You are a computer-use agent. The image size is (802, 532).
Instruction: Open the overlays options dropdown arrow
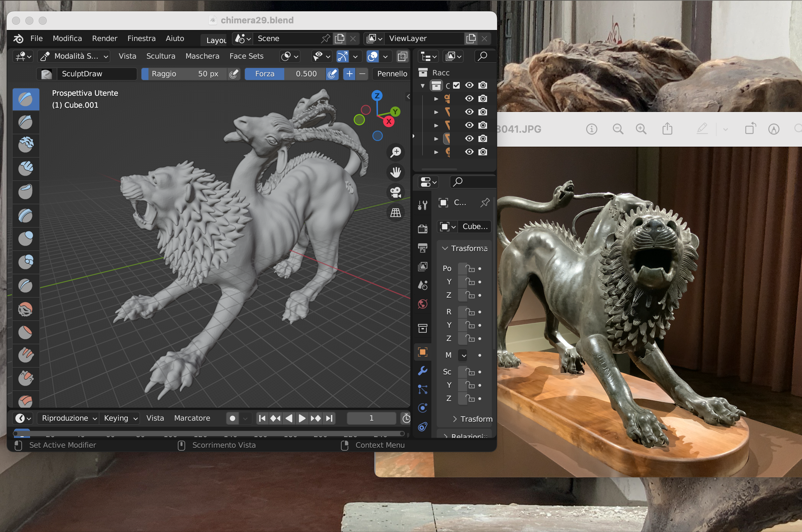pyautogui.click(x=385, y=57)
